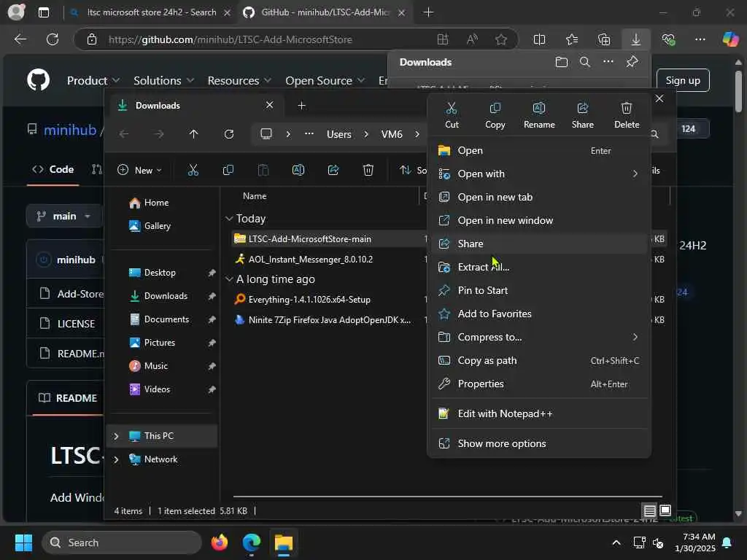
Task: Open Gallery in navigation pane
Action: 150,226
